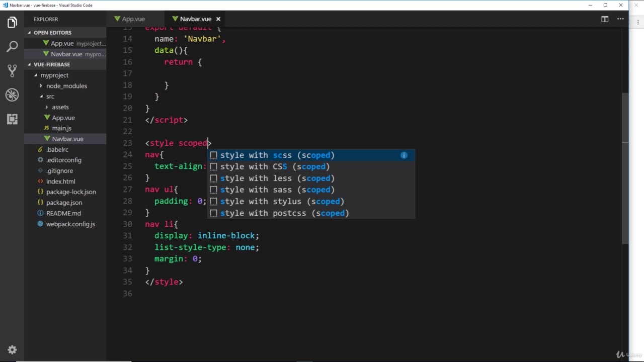Image resolution: width=644 pixels, height=362 pixels.
Task: Open Navbar.vue under Open Editors
Action: tap(65, 54)
